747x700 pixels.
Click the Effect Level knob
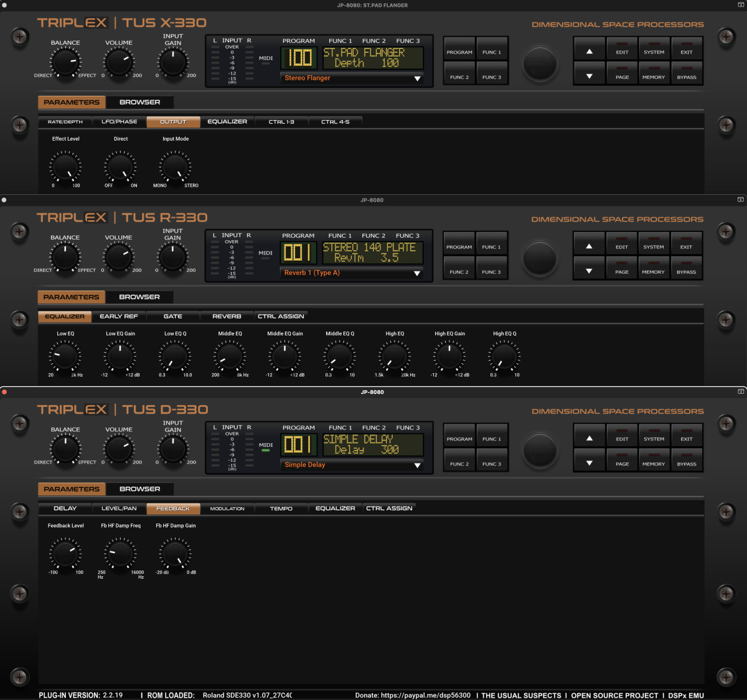point(65,167)
